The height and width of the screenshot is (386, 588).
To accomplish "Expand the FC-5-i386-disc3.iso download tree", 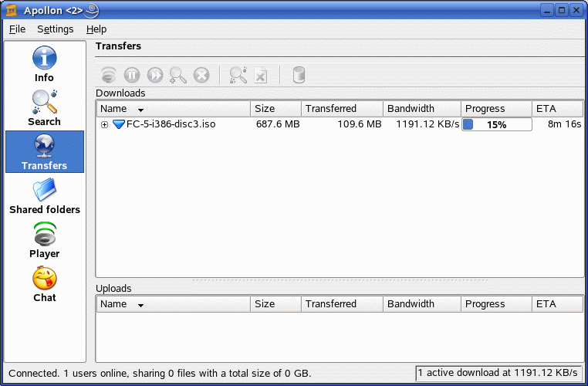I will 104,124.
